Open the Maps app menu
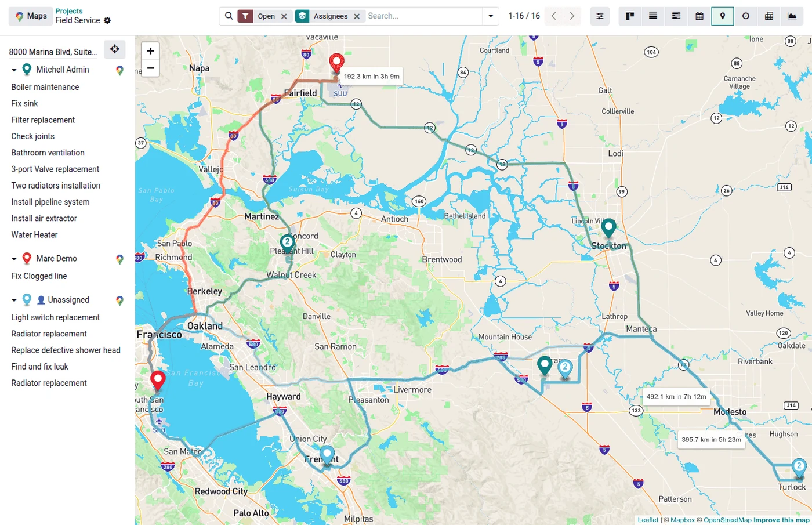Viewport: 812px width, 525px height. (x=30, y=16)
